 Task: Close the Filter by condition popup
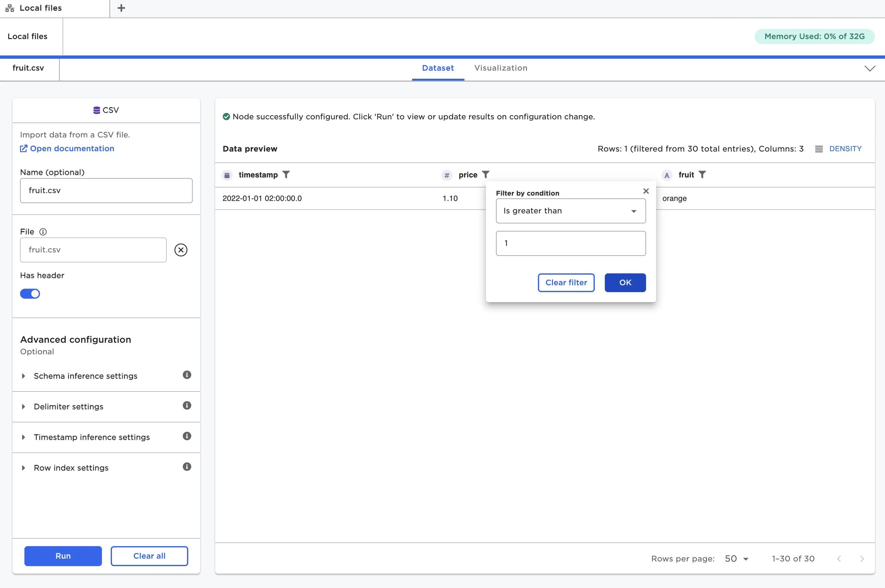(x=645, y=191)
